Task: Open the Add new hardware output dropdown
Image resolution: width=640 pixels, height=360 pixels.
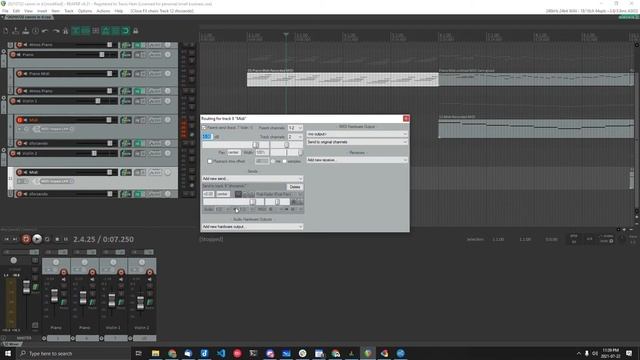Action: (x=253, y=227)
